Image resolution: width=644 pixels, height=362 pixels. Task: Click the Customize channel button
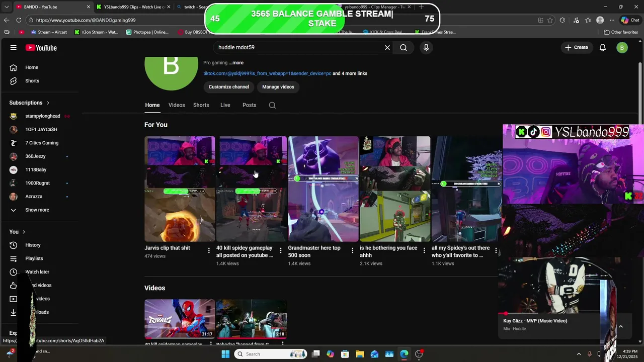229,87
